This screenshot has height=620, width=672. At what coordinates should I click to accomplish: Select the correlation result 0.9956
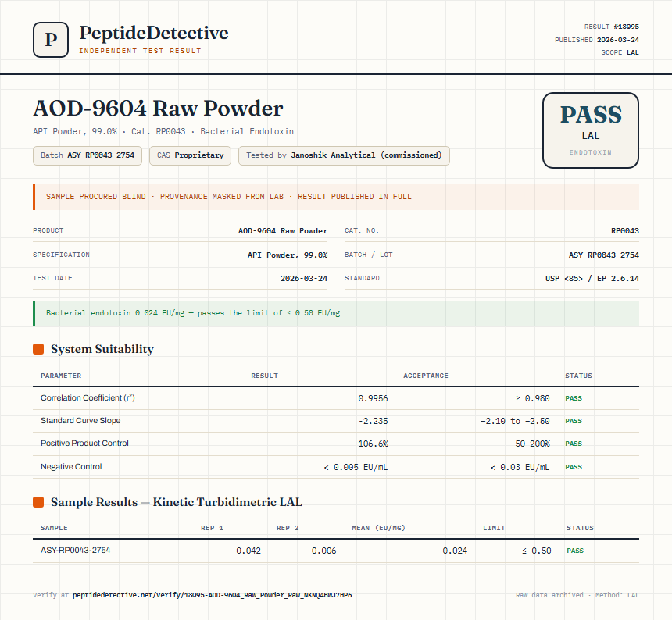pyautogui.click(x=373, y=399)
